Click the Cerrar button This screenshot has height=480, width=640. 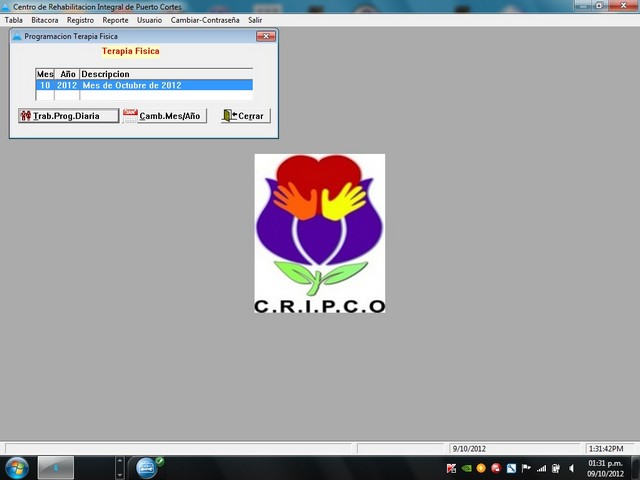point(245,116)
